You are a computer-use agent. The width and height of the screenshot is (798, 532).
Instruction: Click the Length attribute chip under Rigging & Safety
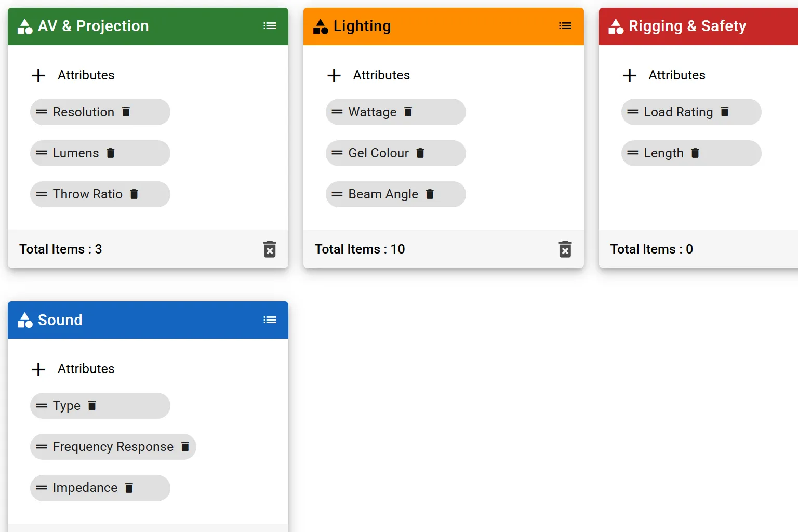664,153
